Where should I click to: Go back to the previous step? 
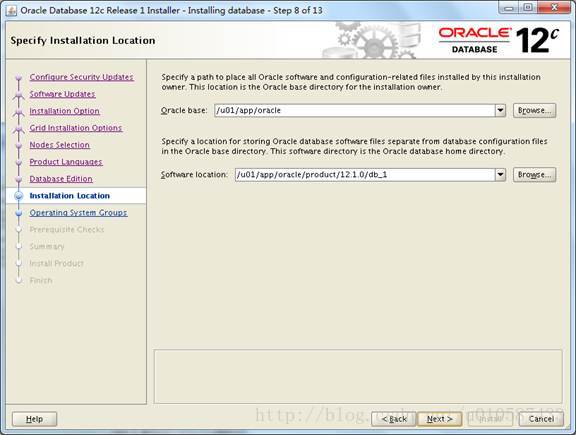pos(394,419)
